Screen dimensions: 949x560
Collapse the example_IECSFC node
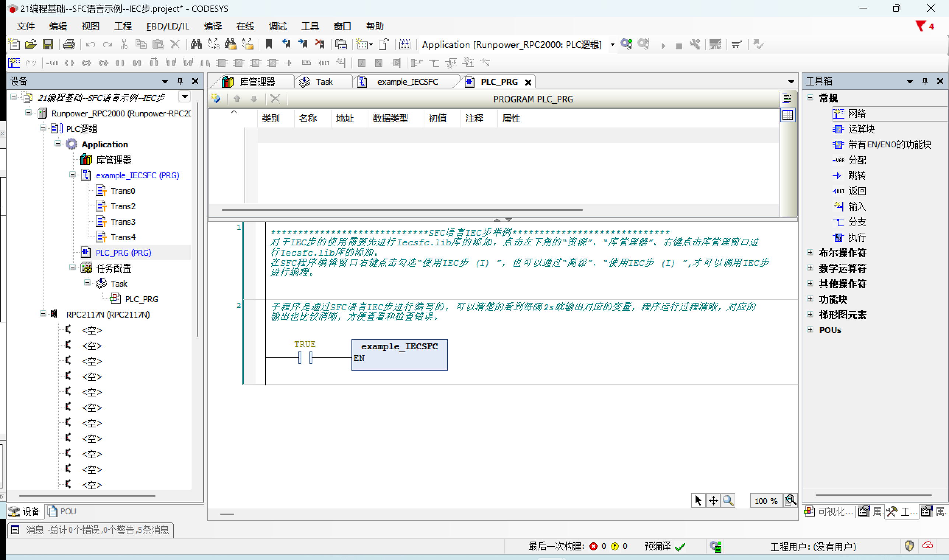[73, 174]
